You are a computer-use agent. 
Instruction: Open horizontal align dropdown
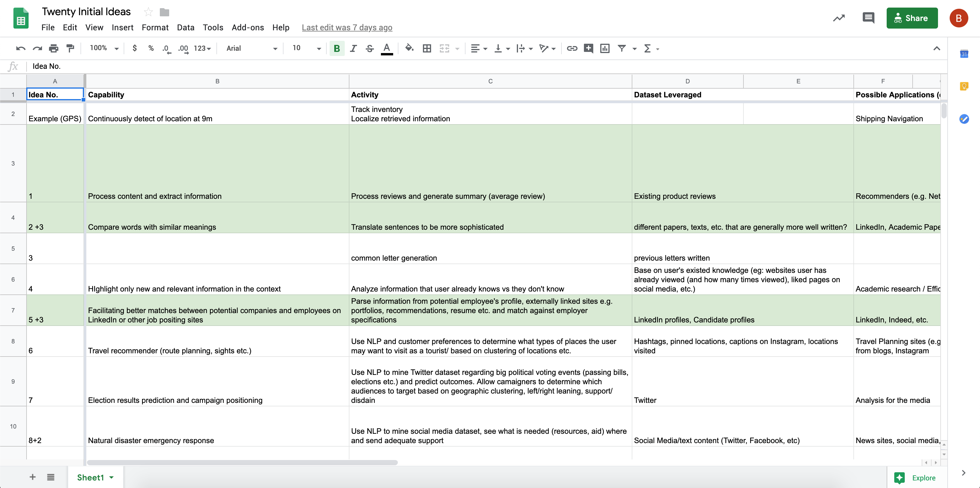(x=479, y=48)
